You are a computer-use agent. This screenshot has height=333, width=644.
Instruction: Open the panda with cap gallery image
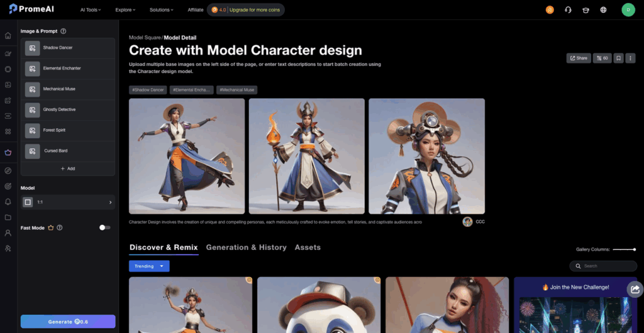(319, 305)
